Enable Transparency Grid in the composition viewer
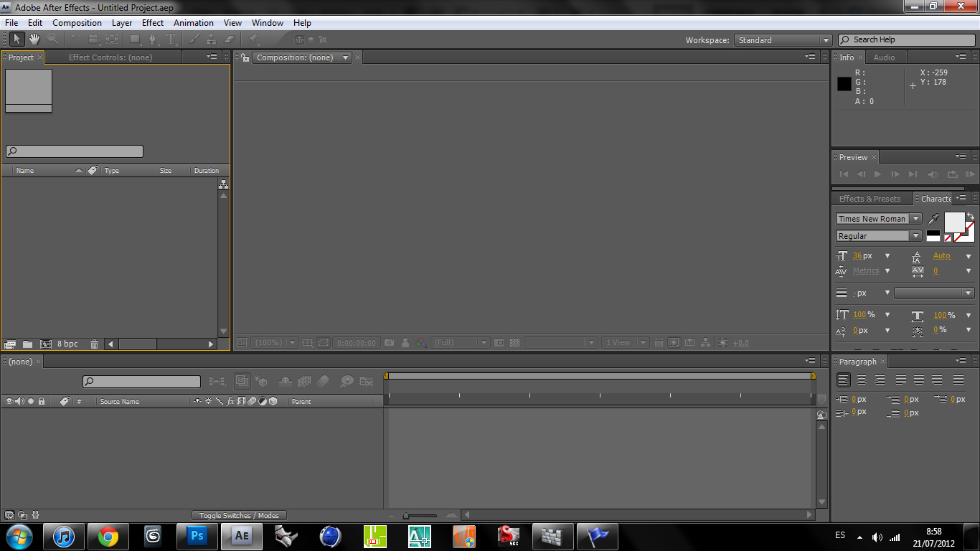980x551 pixels. coord(514,343)
